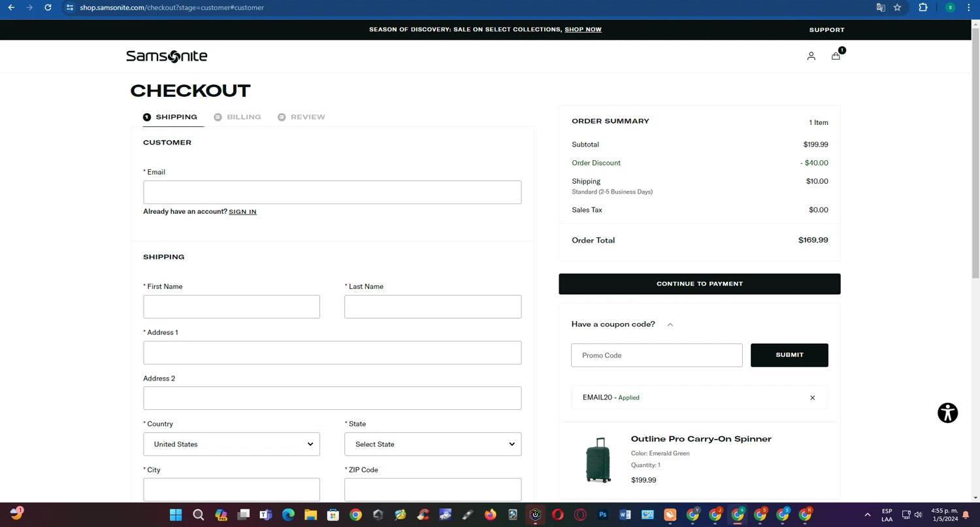The height and width of the screenshot is (527, 980).
Task: Open Microsoft Store from taskbar
Action: pyautogui.click(x=333, y=515)
